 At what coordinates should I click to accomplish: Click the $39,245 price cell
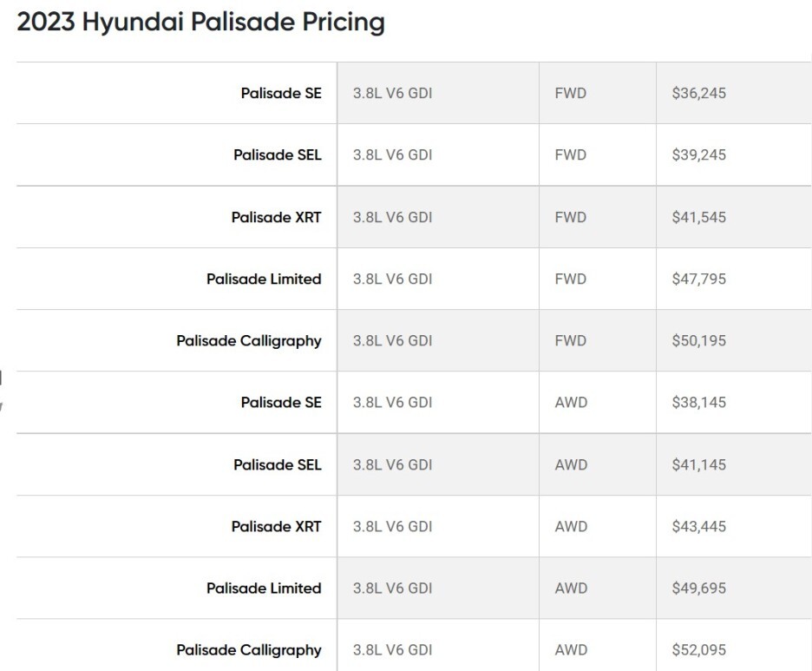(698, 155)
